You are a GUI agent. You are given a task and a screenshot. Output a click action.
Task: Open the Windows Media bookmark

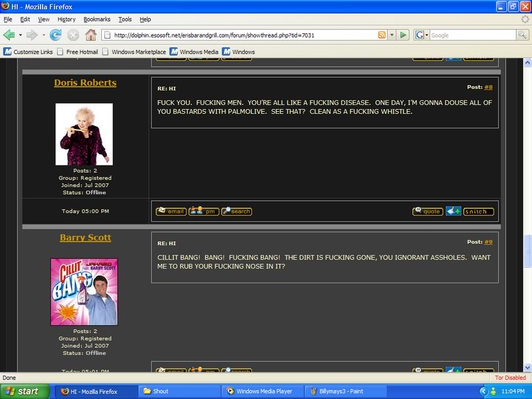194,52
